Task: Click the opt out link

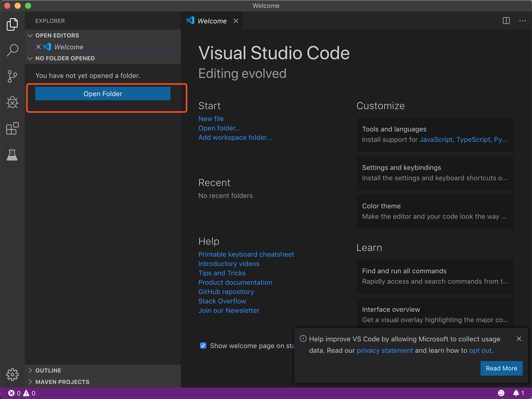Action: click(480, 350)
